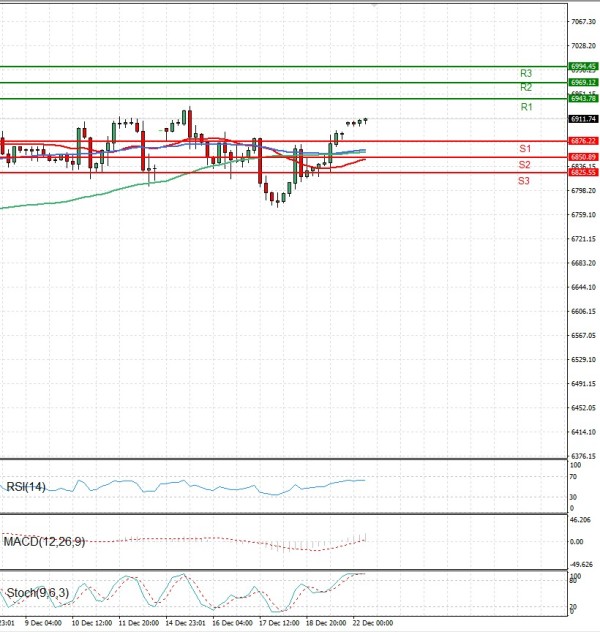Click the 6825.55 red price tag
600x632 pixels.
(583, 173)
